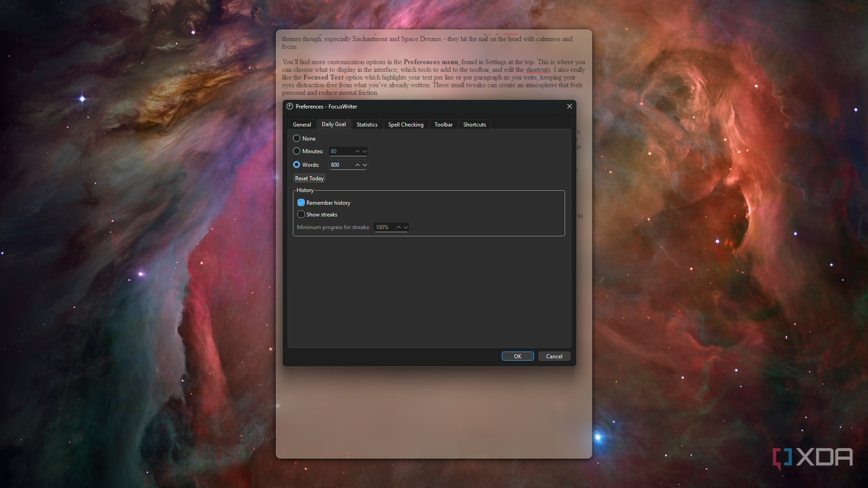Select the Words goal radio button
This screenshot has width=868, height=488.
297,164
